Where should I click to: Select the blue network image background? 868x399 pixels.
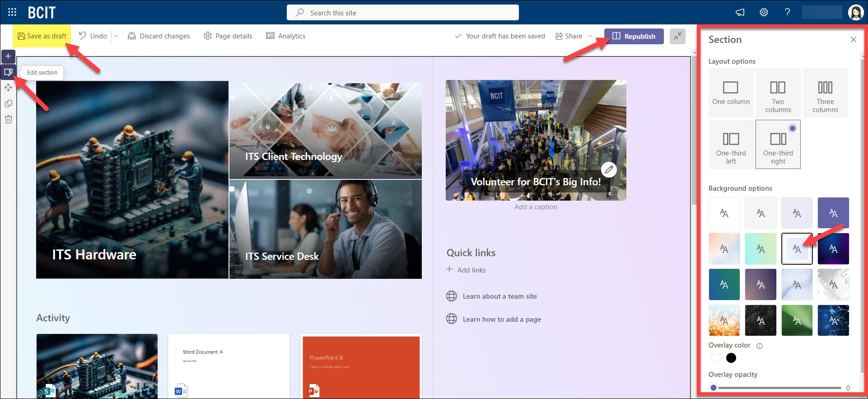pos(833,320)
